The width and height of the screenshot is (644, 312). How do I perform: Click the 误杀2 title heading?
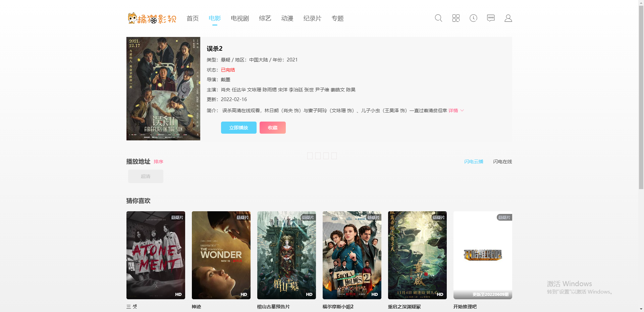tap(215, 49)
